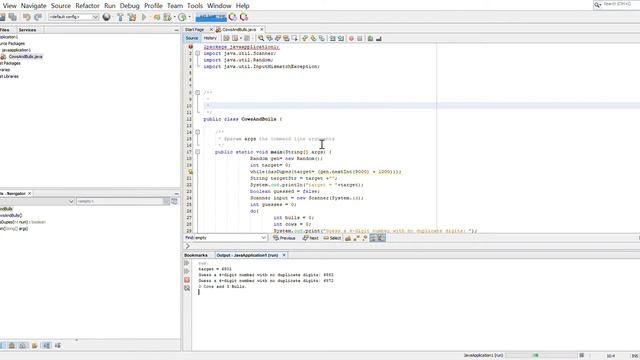Switch to History editor view
The height and width of the screenshot is (360, 640).
210,38
